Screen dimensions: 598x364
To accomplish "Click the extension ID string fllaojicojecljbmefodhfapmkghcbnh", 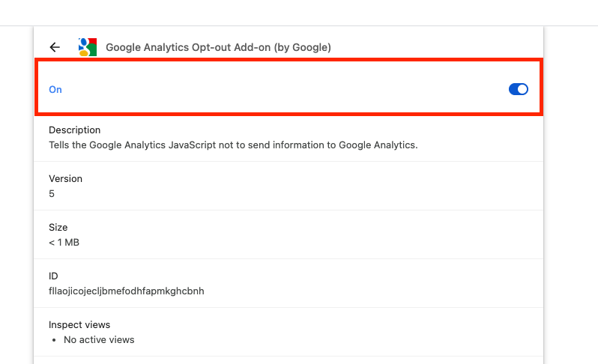I will 127,291.
